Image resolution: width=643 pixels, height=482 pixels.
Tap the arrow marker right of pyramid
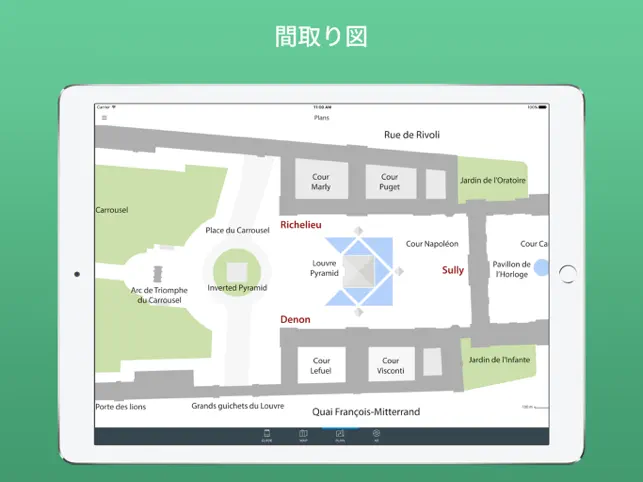(x=399, y=271)
